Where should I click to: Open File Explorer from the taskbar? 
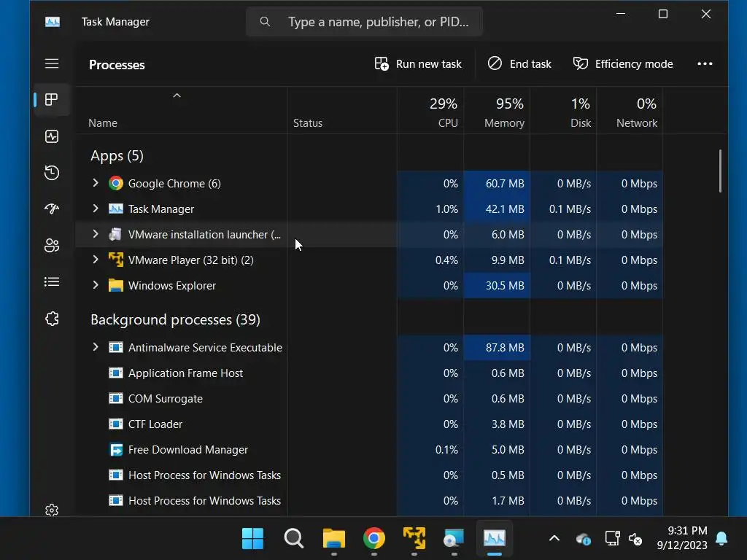[334, 539]
